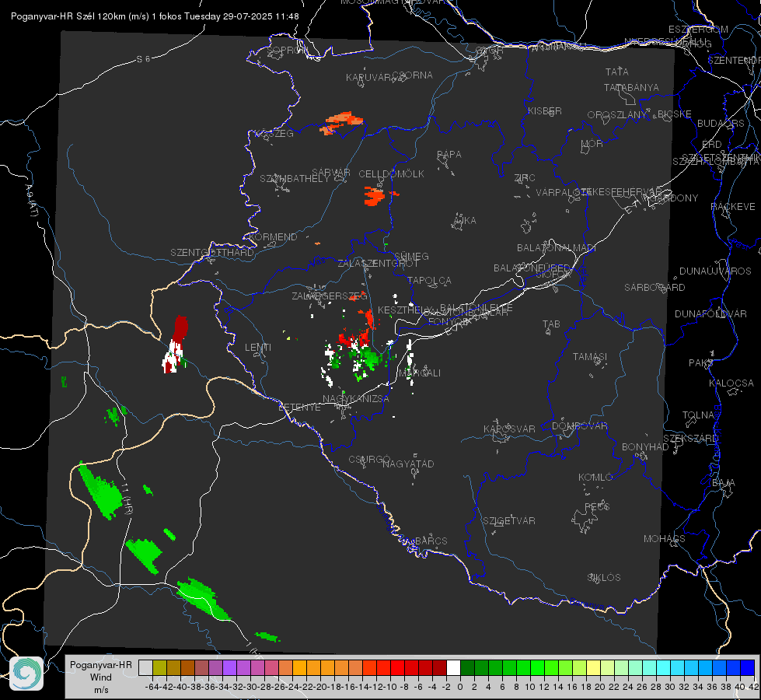Click the orange-red echo below CELLDÖMÖLK
Image resolution: width=761 pixels, height=700 pixels.
pyautogui.click(x=374, y=196)
